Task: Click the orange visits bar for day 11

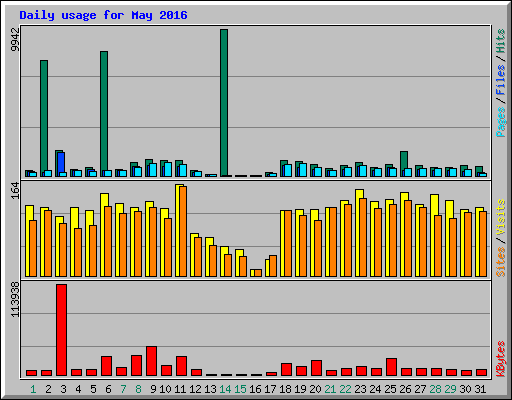Action: [183, 231]
